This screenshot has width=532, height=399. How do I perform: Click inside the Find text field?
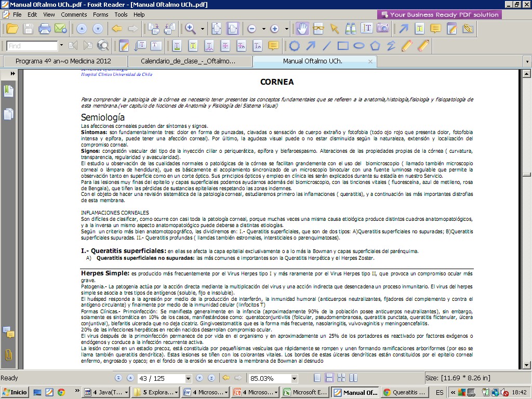coord(32,46)
